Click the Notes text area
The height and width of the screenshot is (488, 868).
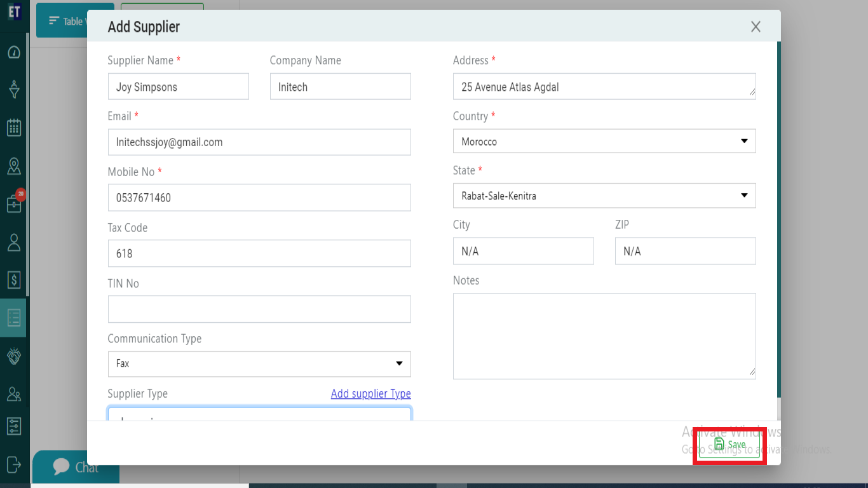point(604,336)
